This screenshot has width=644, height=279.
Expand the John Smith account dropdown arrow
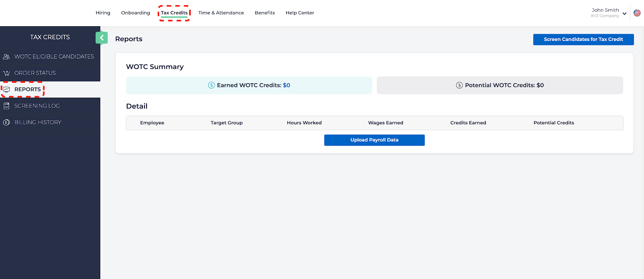[x=624, y=14]
